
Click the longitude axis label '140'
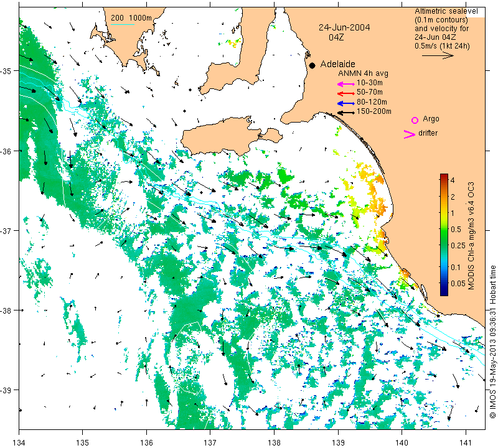[402, 442]
